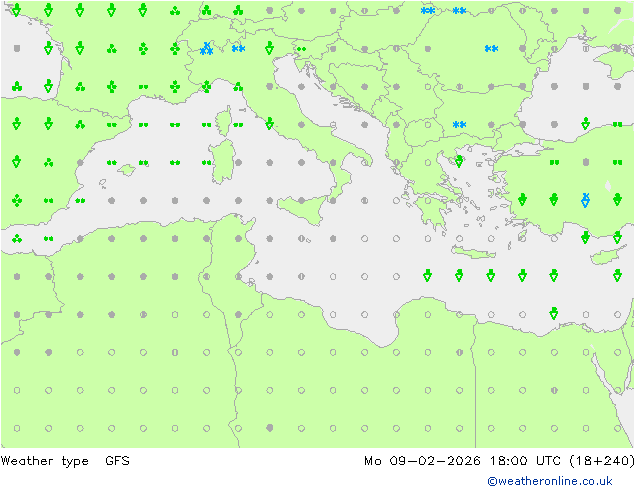Click the single green shower symbol off Egypt's coast
Viewport: 634px width, 490px height.
pos(554,313)
